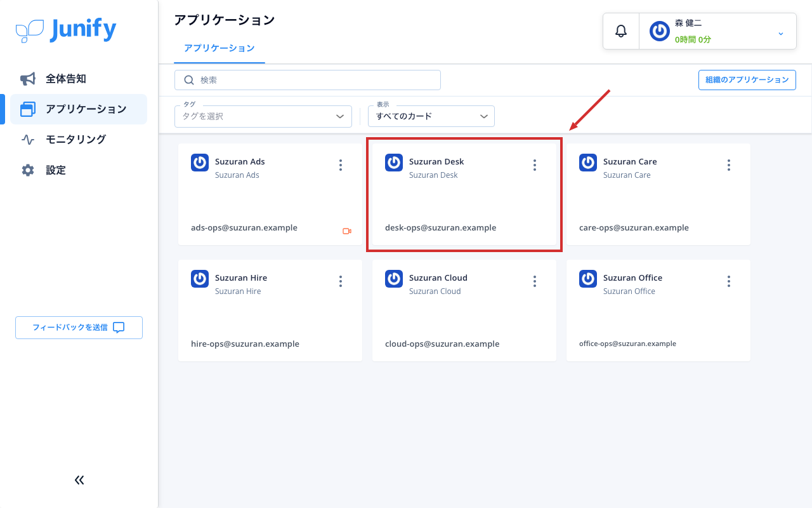This screenshot has height=508, width=812.
Task: Click フィードバックを送信 button
Action: coord(79,328)
